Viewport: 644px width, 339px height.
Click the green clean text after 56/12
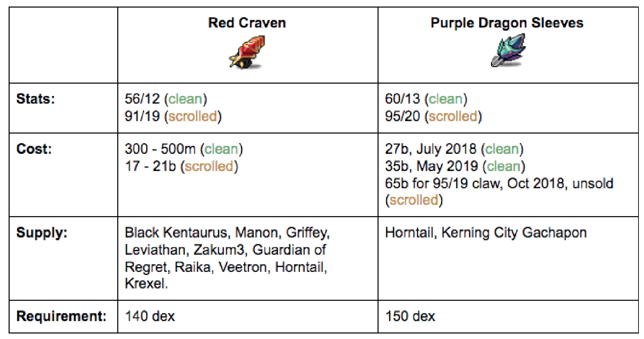[x=185, y=99]
